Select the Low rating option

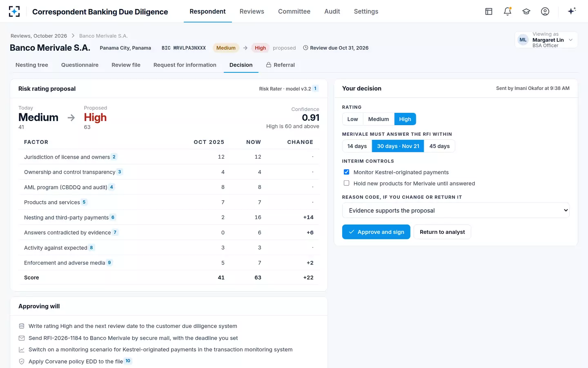click(353, 119)
